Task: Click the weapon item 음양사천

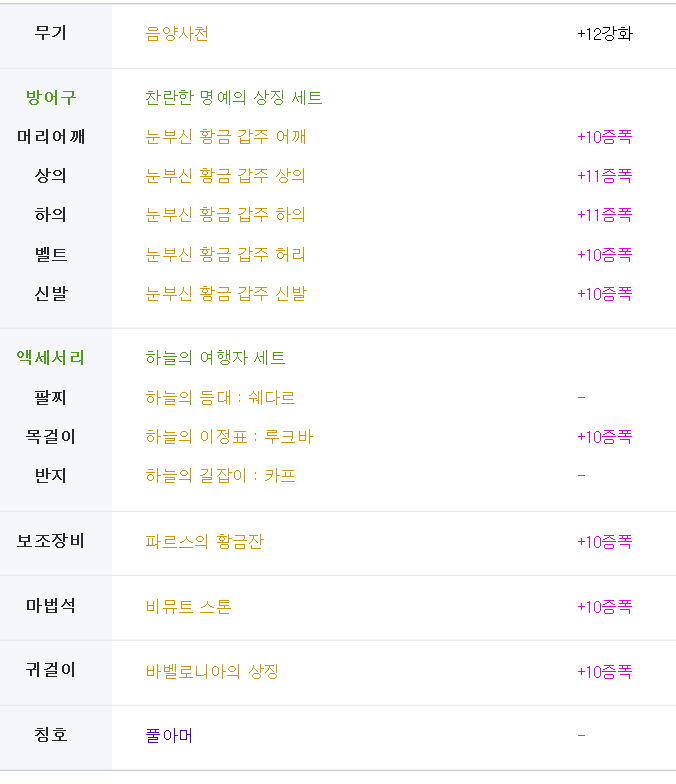Action: pos(176,34)
